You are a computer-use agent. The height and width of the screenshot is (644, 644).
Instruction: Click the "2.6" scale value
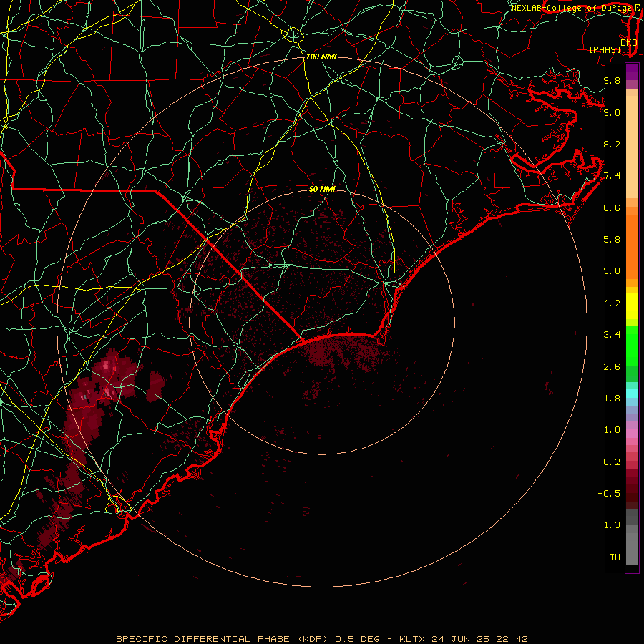point(612,367)
